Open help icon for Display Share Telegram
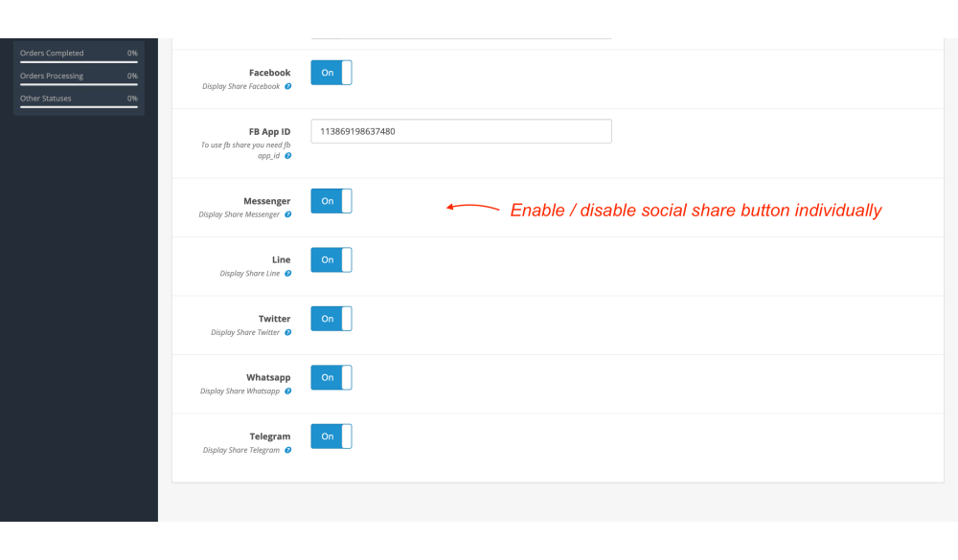The width and height of the screenshot is (958, 560). pos(287,450)
